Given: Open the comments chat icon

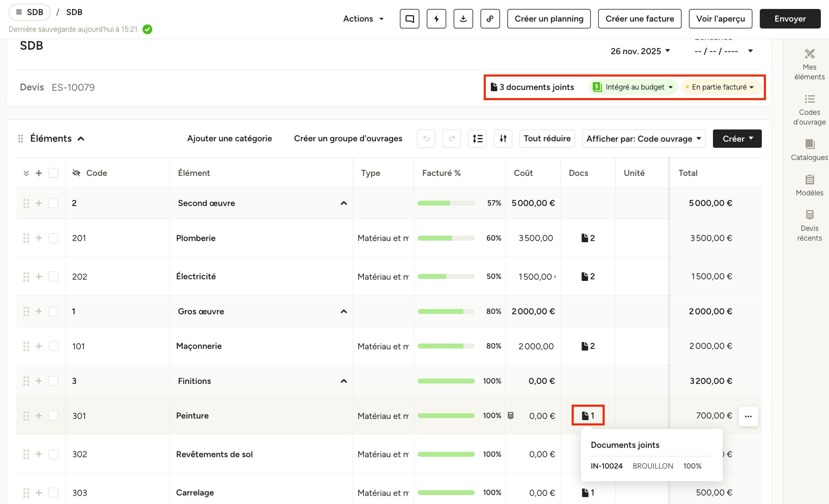Looking at the screenshot, I should pos(410,19).
